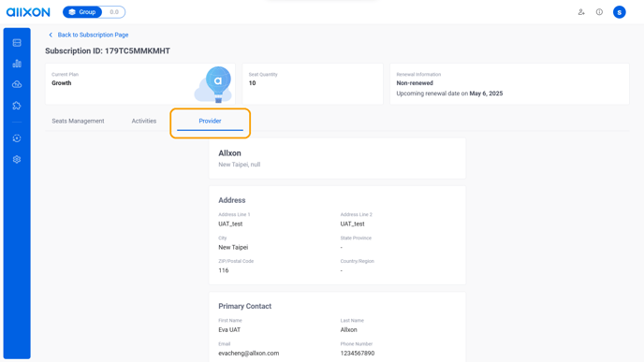Image resolution: width=644 pixels, height=362 pixels.
Task: Click the Address section heading
Action: [231, 200]
